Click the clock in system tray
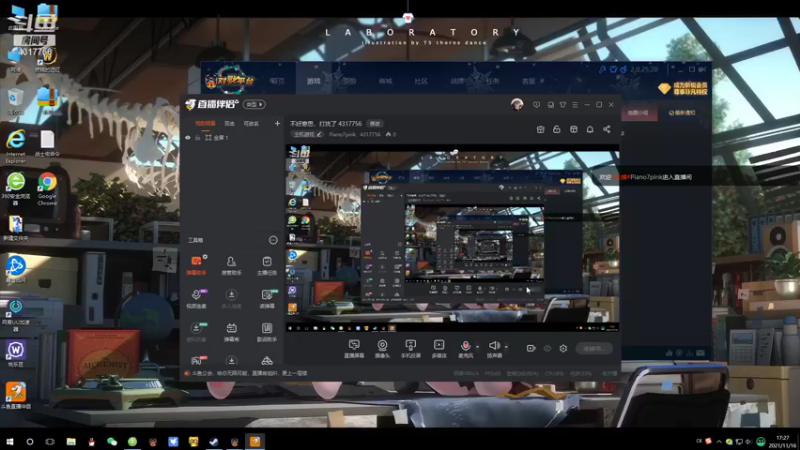 point(783,442)
